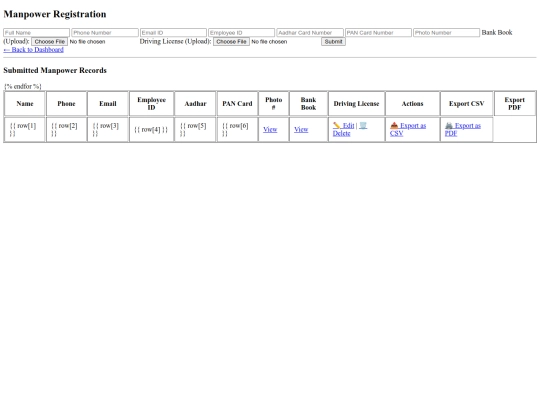Click the {{ row[5] }} cell
This screenshot has width=540, height=405.
(x=195, y=129)
